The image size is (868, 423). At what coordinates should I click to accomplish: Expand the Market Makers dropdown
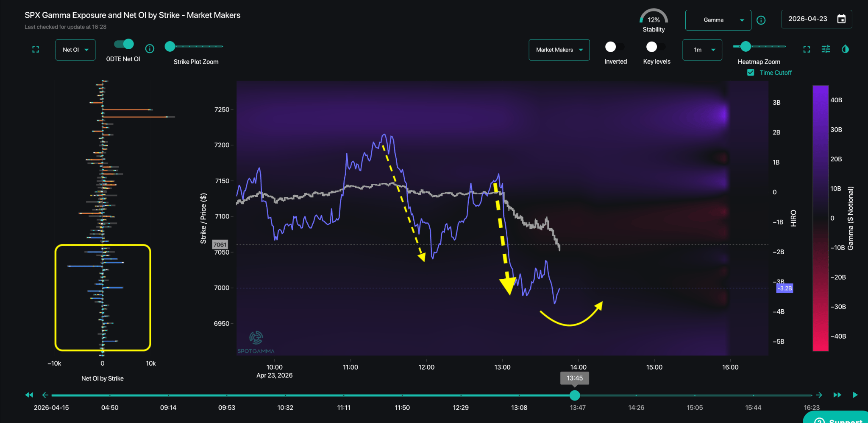click(x=559, y=50)
